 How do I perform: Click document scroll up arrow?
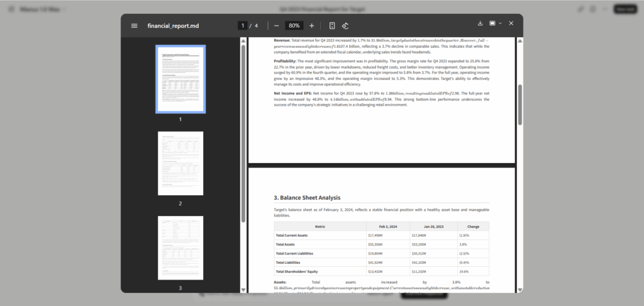[x=520, y=41]
